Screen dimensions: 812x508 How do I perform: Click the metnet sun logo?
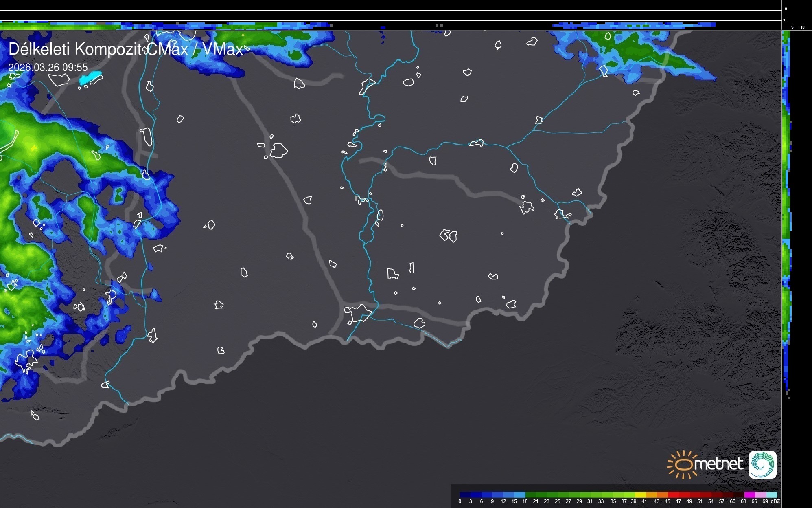coord(684,464)
